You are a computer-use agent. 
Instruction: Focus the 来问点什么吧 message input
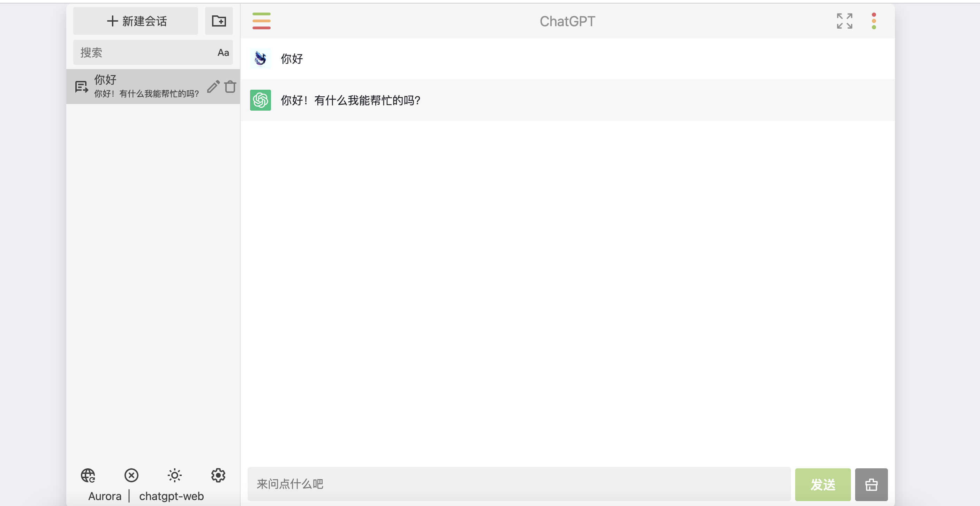pos(519,484)
